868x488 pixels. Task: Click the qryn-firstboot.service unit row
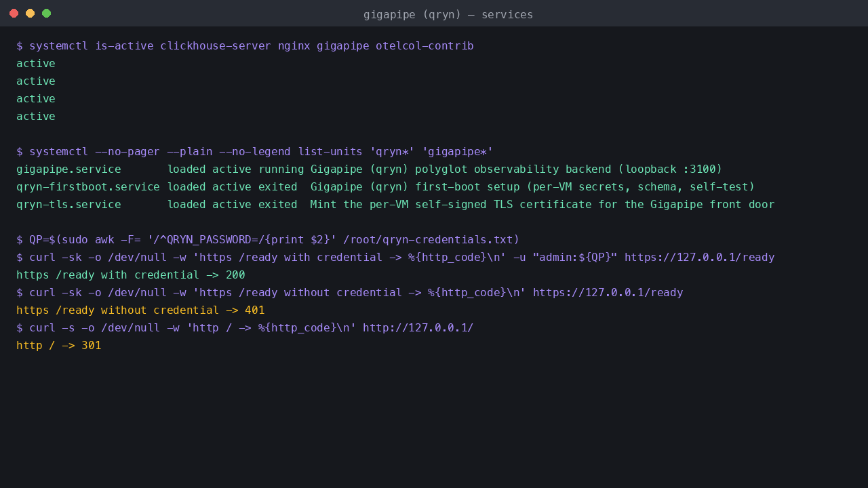click(386, 187)
